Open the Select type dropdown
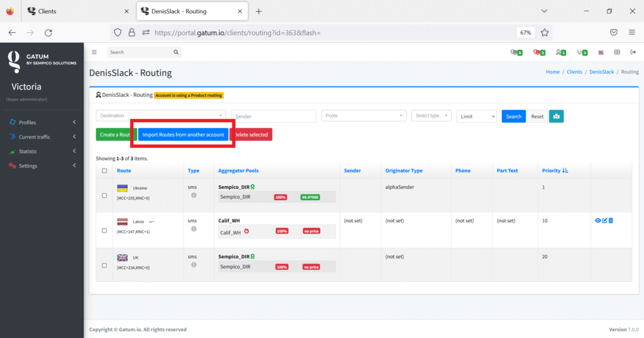This screenshot has width=644, height=338. pyautogui.click(x=431, y=116)
